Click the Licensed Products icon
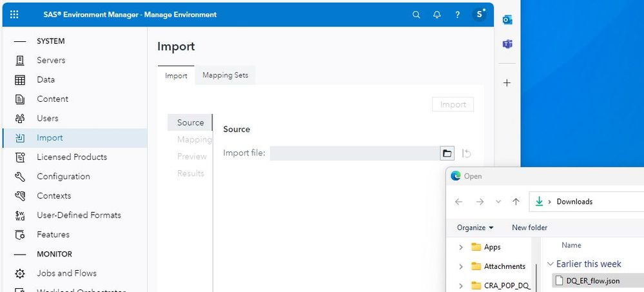644x292 pixels. coord(20,157)
